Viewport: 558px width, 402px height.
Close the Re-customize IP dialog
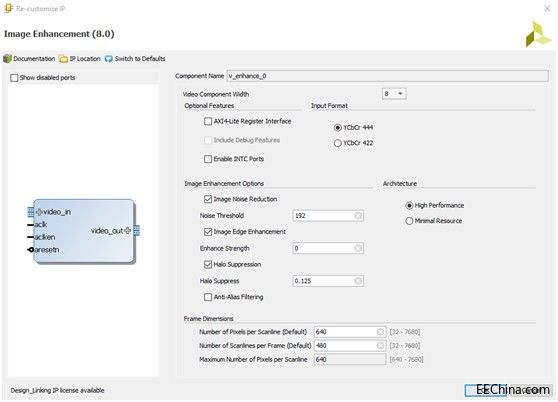[x=547, y=8]
